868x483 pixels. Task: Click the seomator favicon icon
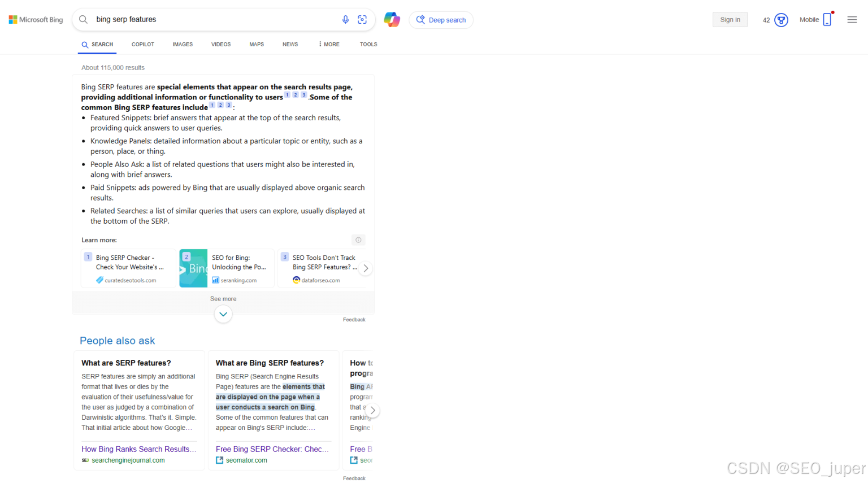click(x=219, y=460)
